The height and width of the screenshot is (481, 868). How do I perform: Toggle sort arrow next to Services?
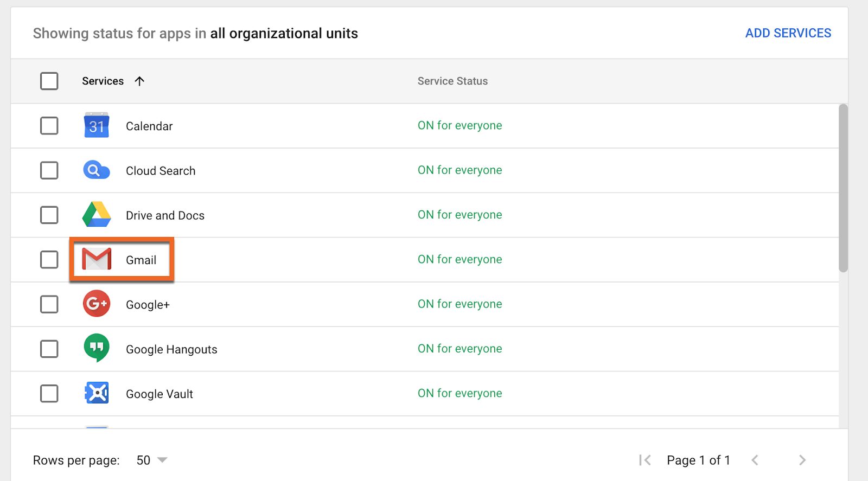[139, 81]
